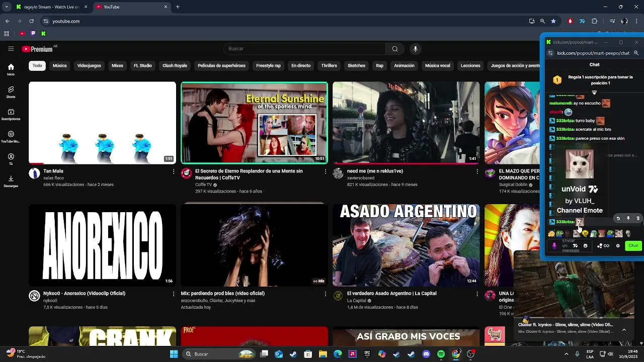Open YouTube Music sidebar shortcut
Viewport: 644px width, 362px height.
tap(11, 137)
